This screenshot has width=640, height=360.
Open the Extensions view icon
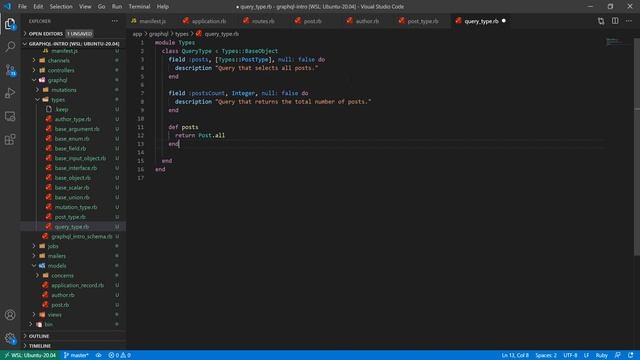[10, 140]
